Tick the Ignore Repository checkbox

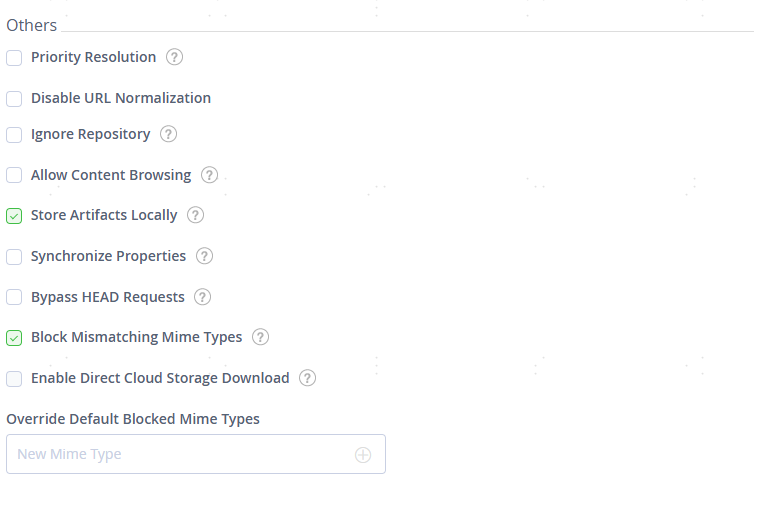coord(14,135)
